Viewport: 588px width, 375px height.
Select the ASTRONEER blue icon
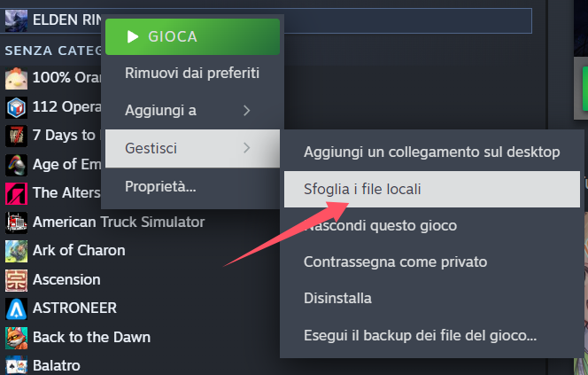coord(16,309)
